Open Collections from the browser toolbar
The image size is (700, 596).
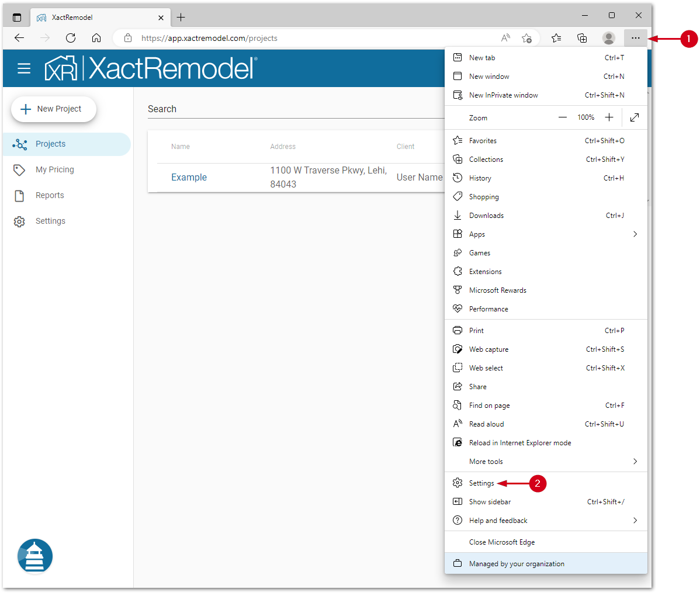[x=582, y=38]
